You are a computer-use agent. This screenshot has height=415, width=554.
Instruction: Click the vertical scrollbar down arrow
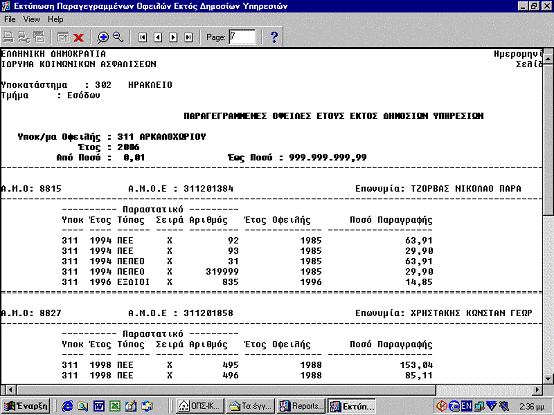tap(548, 378)
